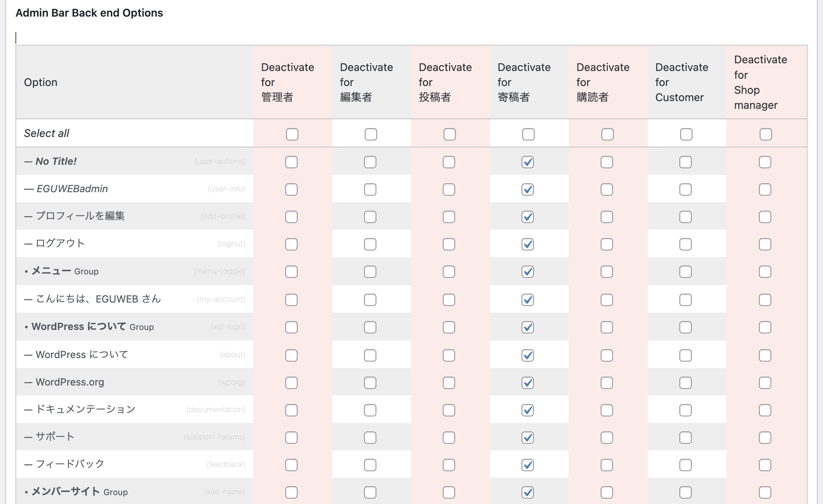
Task: Click Deactivate for Customer column header
Action: tap(682, 82)
